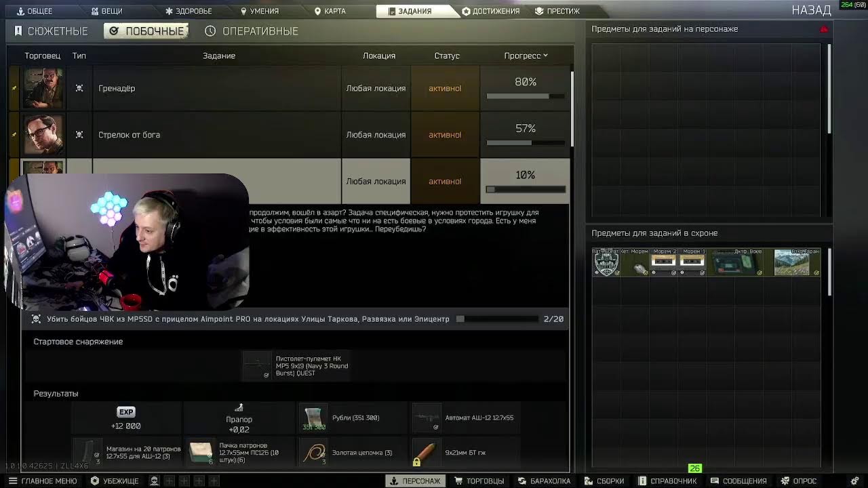Select the Побочные tasks filter
This screenshot has width=868, height=488.
pos(146,31)
